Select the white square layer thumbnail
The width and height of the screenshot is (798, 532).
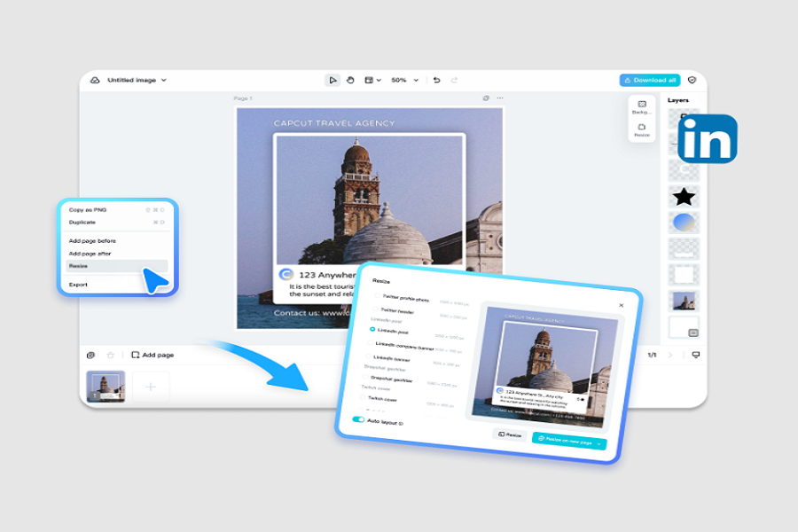point(684,275)
